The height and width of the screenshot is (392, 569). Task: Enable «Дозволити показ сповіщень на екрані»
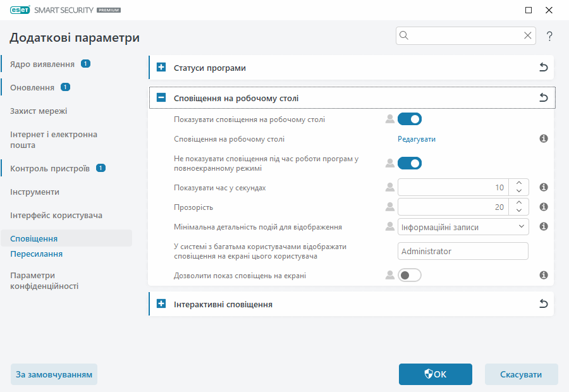(x=410, y=275)
